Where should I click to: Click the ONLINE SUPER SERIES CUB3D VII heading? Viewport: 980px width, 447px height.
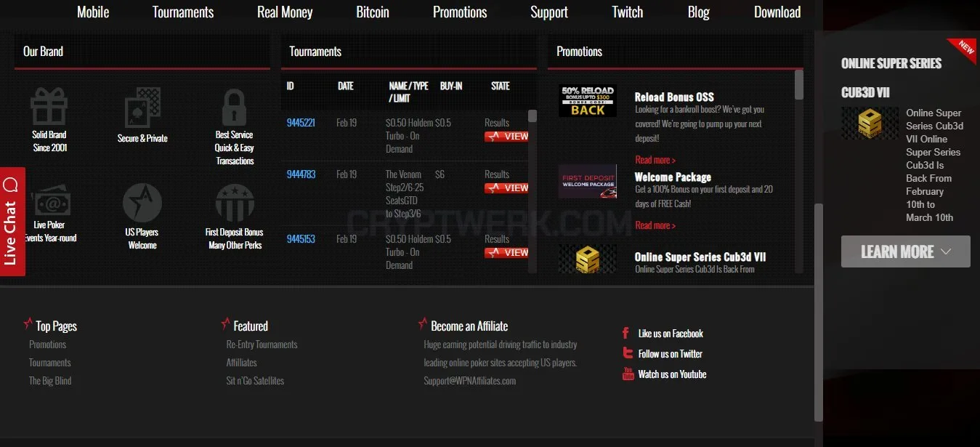(x=891, y=78)
